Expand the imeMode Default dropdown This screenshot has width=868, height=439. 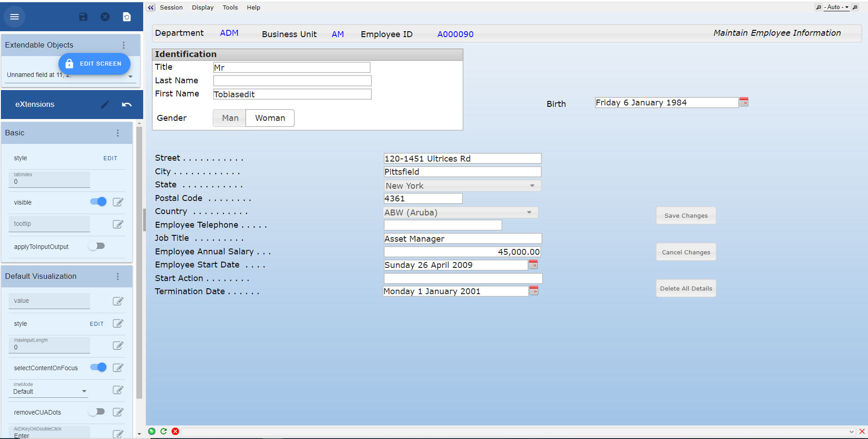point(84,391)
